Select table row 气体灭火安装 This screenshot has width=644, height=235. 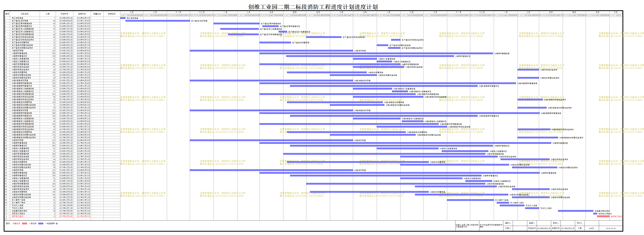62,205
